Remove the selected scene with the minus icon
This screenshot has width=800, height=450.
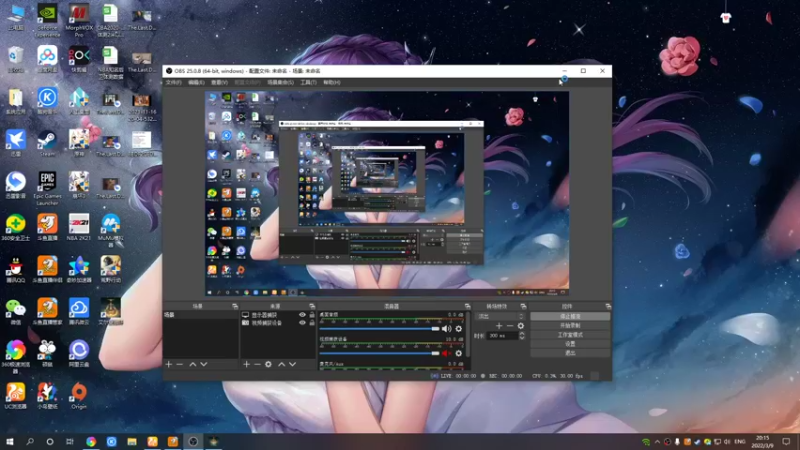coord(180,364)
